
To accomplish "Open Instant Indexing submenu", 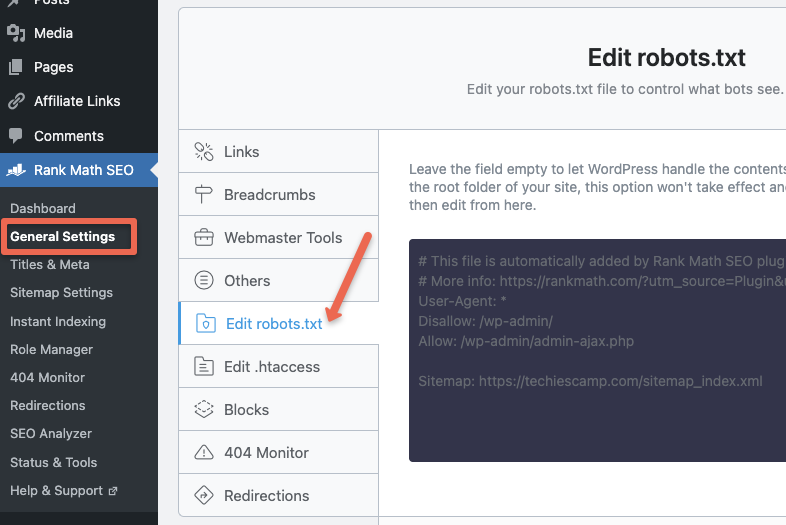I will (x=58, y=321).
